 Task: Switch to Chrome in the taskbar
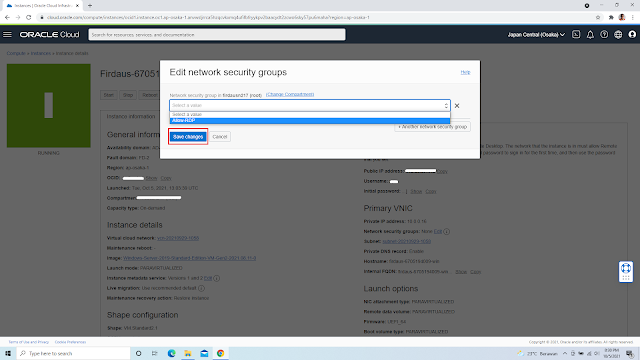pos(220,353)
